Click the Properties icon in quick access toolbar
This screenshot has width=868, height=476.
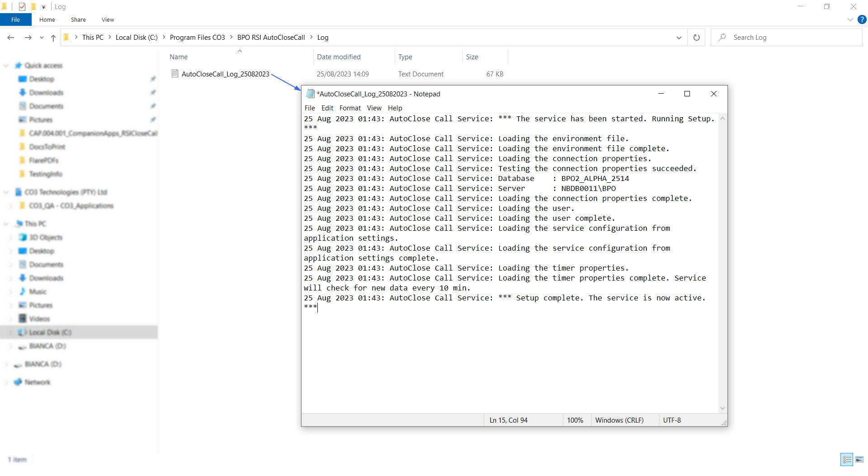[x=22, y=7]
